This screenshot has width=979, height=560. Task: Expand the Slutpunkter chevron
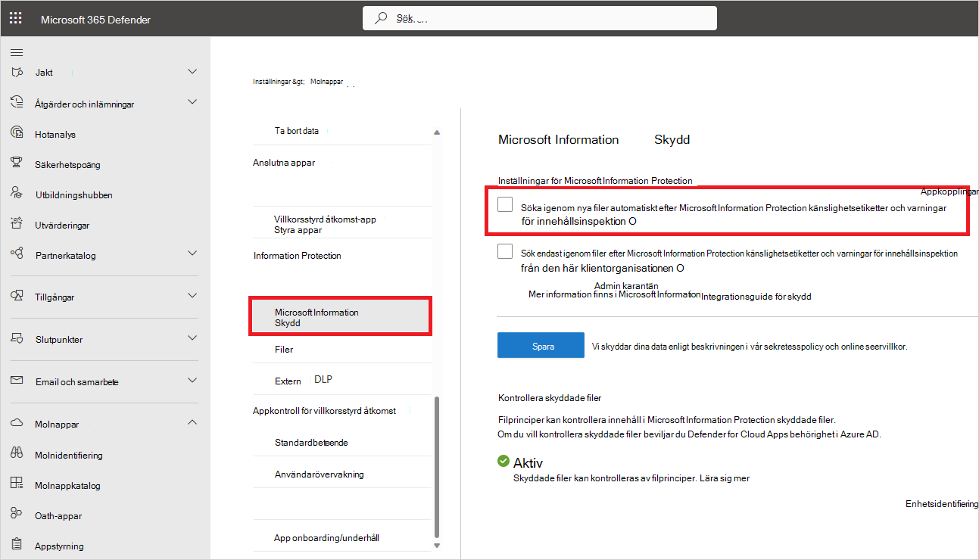[192, 338]
